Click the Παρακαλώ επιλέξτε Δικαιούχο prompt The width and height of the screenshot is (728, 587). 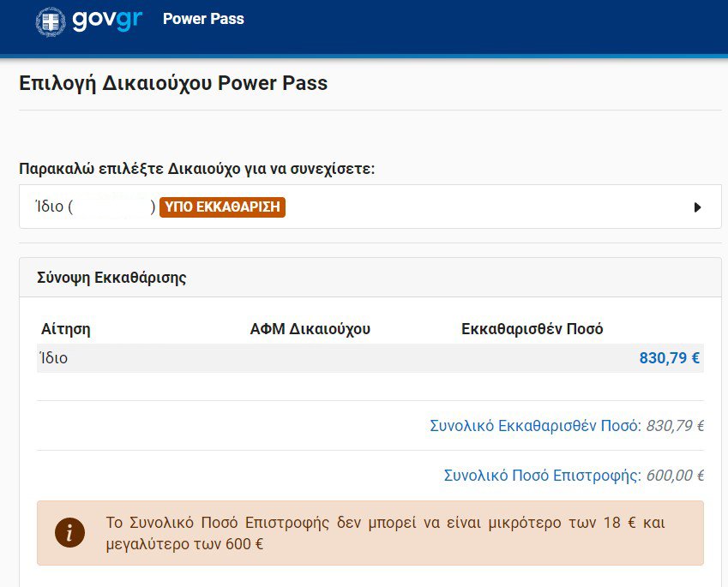197,169
